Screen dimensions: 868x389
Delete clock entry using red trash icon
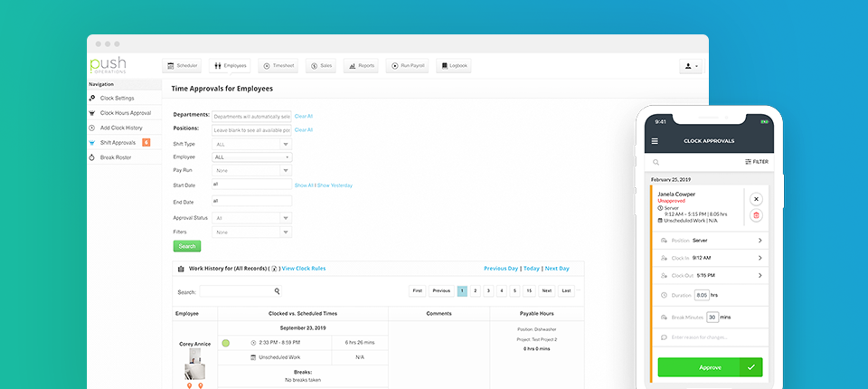click(756, 215)
